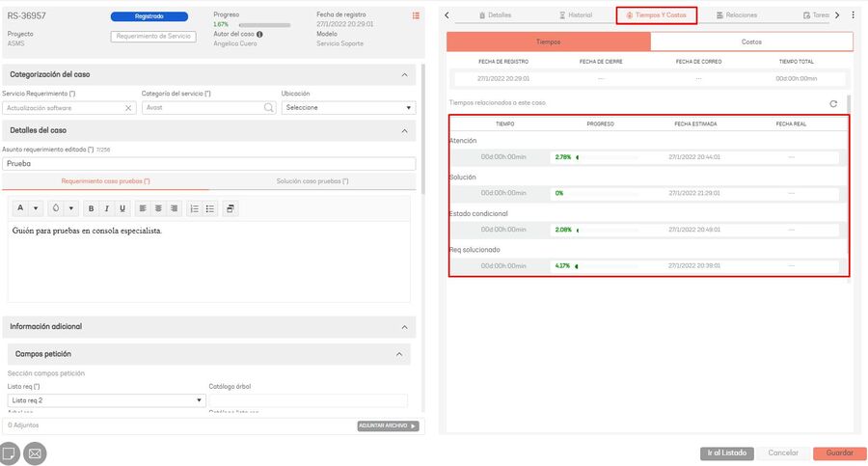Open the Historial tab
This screenshot has width=868, height=466.
pyautogui.click(x=576, y=15)
